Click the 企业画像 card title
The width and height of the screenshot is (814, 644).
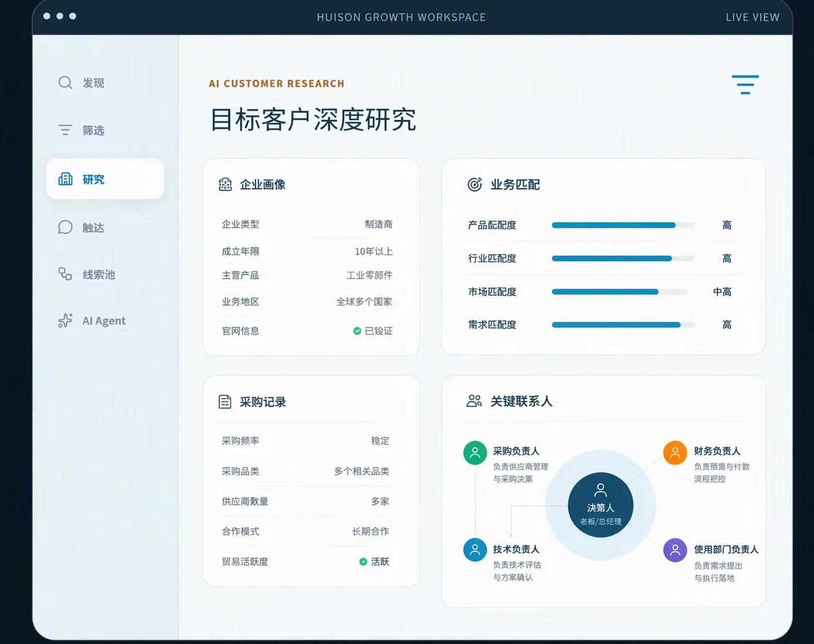coord(262,184)
